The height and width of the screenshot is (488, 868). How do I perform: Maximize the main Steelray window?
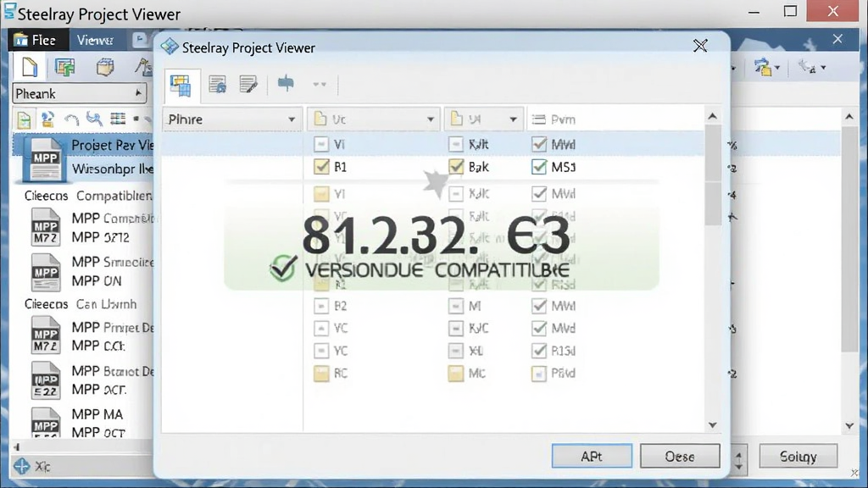[791, 11]
